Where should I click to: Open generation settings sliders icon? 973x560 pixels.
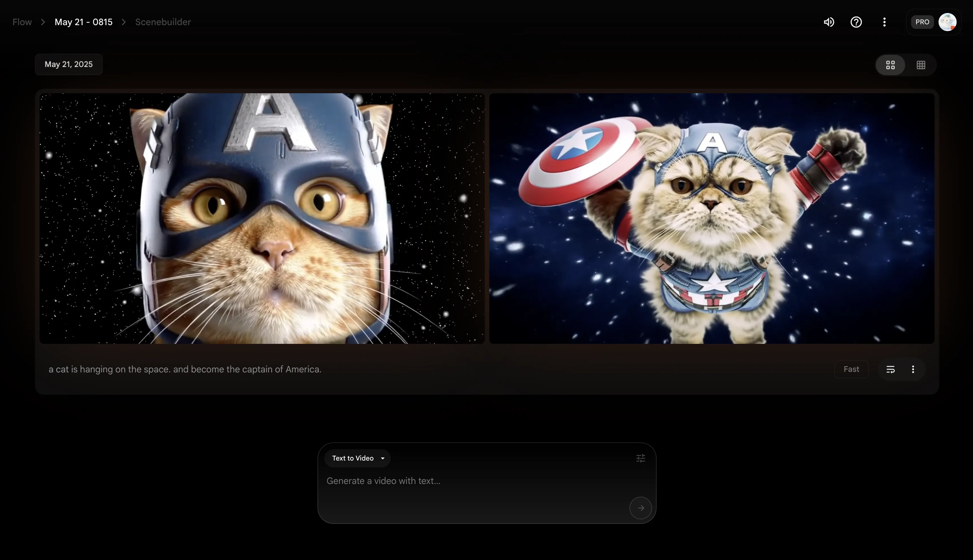coord(640,458)
